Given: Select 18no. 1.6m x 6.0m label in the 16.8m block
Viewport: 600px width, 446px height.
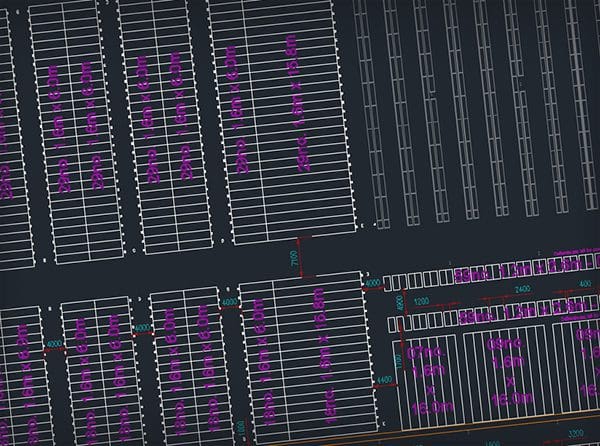Looking at the screenshot, I should click(263, 362).
